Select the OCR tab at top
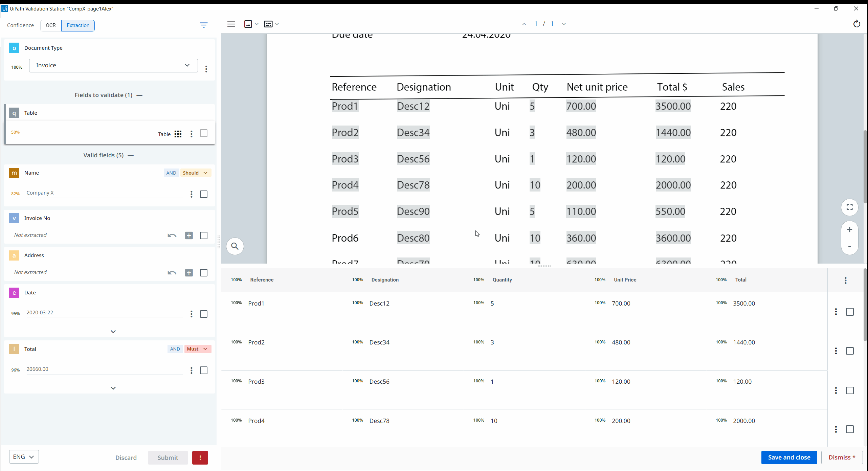This screenshot has height=471, width=868. [50, 25]
